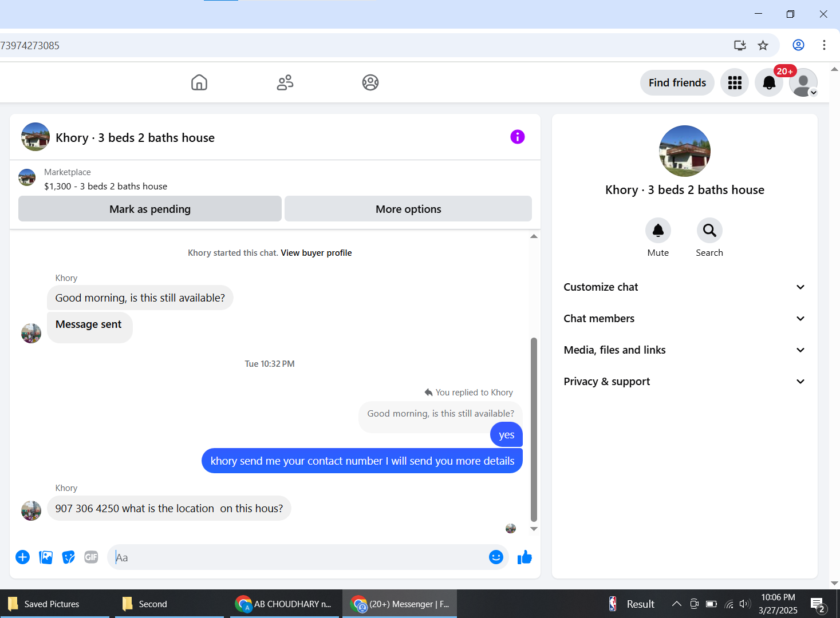Open the Facebook menu grid icon
Image resolution: width=840 pixels, height=618 pixels.
tap(735, 83)
